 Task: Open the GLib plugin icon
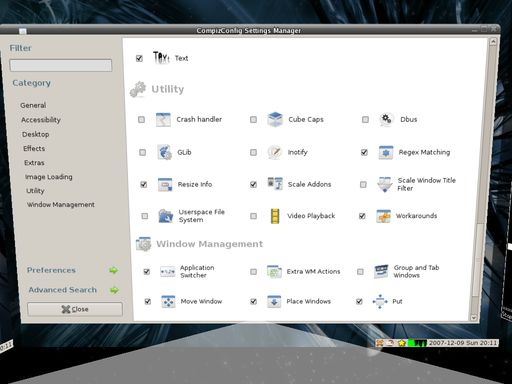tap(165, 152)
